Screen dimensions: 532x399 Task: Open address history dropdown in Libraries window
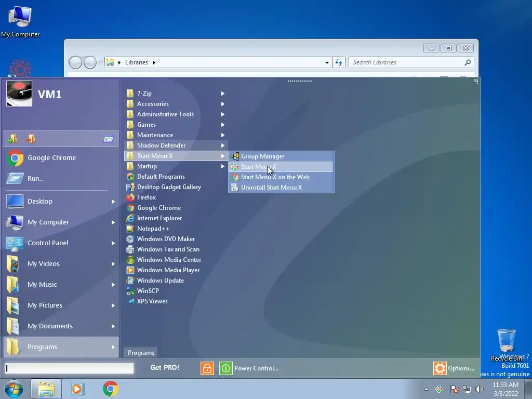(327, 62)
